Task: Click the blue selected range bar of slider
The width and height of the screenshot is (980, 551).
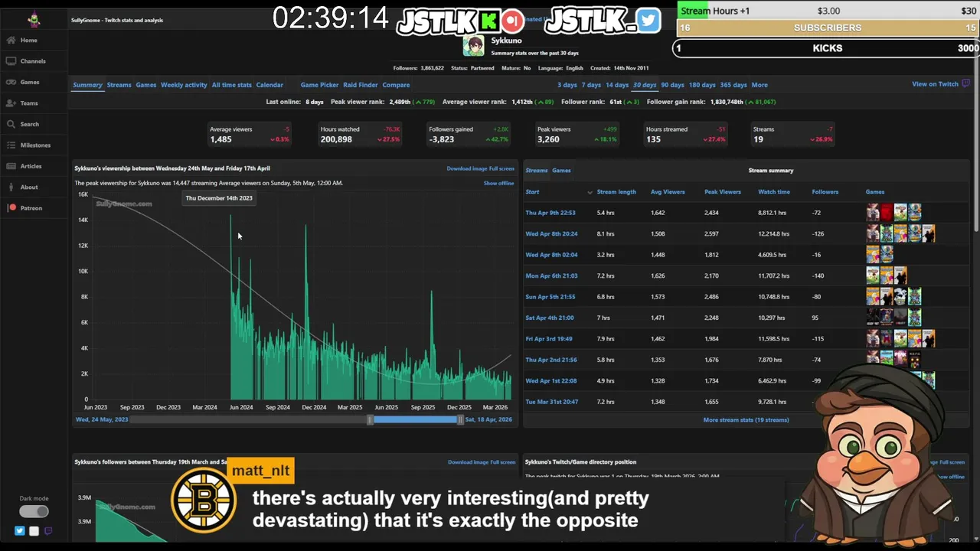Action: click(415, 420)
